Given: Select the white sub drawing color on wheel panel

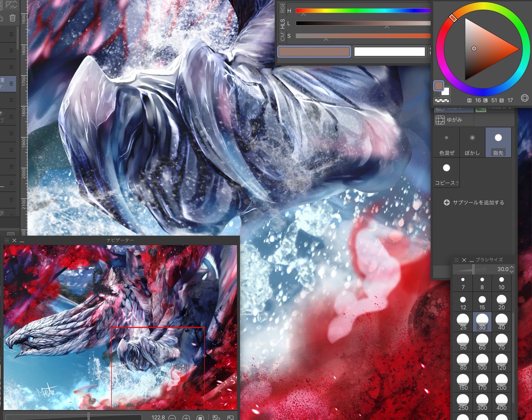Looking at the screenshot, I should (x=446, y=92).
